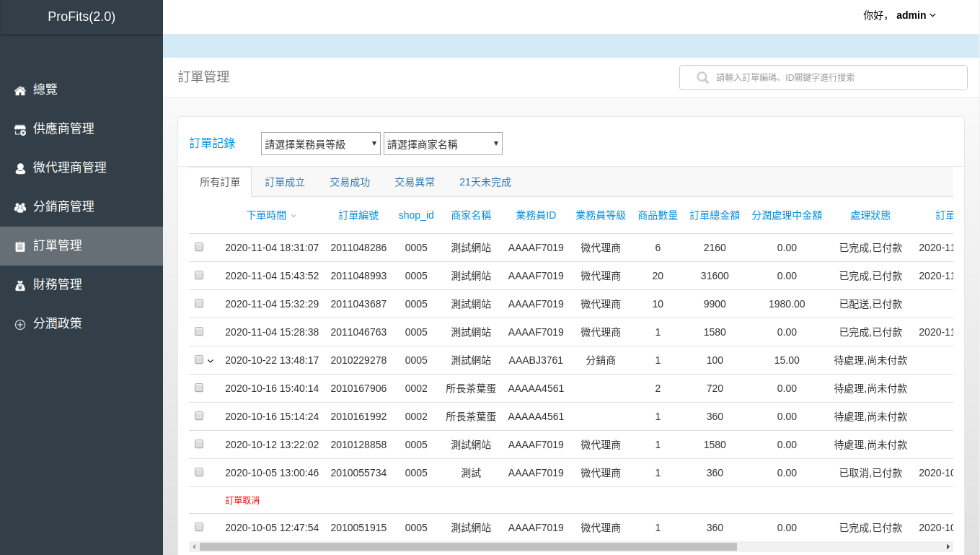The image size is (980, 555).
Task: Open the admin user menu
Action: 900,15
